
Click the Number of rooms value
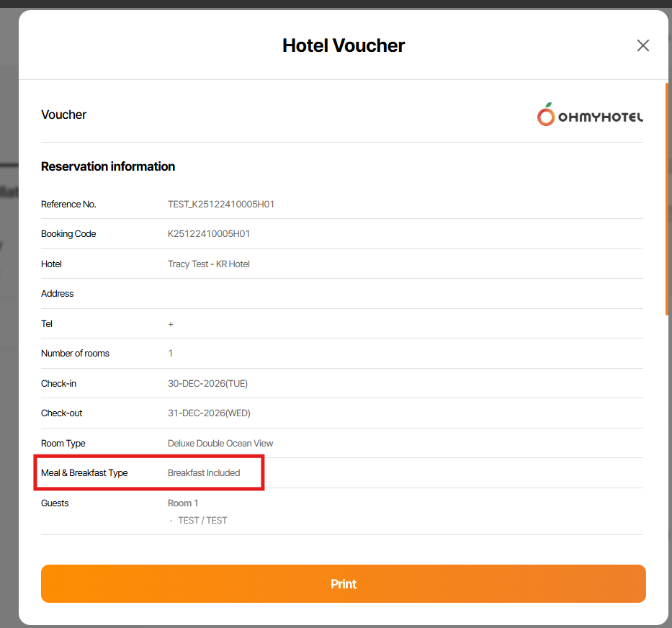click(x=171, y=354)
